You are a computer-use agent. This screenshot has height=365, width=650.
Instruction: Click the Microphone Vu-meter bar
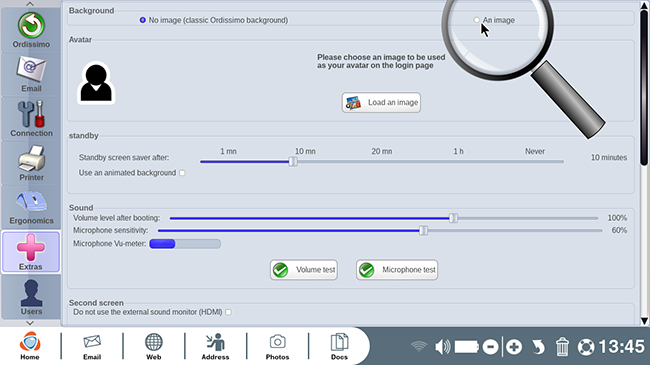coord(185,243)
